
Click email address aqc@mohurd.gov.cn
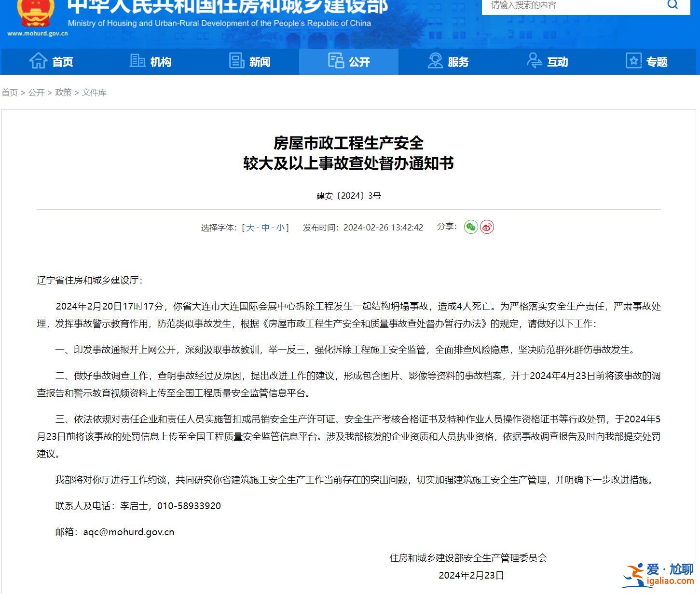129,532
